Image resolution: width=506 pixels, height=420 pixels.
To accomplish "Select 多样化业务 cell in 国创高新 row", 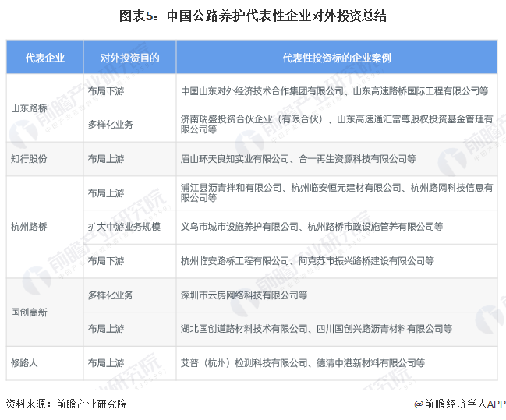I will (x=110, y=295).
